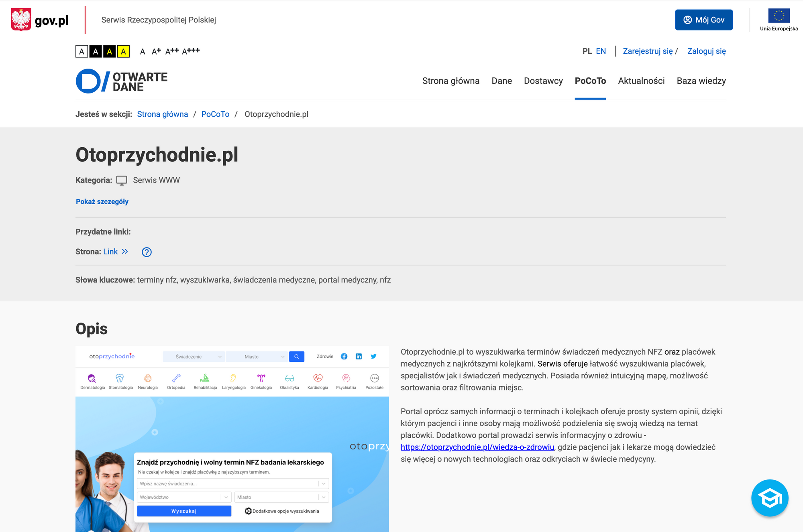Increase font size to A++
The image size is (803, 532).
(172, 51)
